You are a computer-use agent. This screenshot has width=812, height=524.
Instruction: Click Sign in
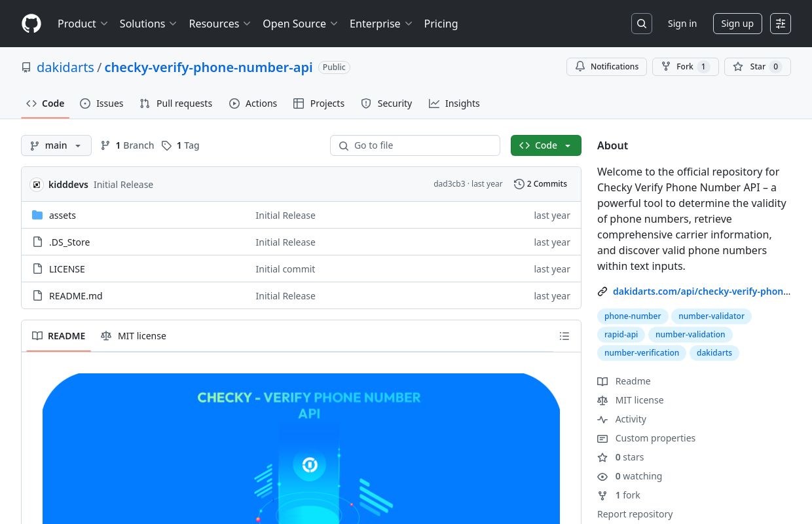pyautogui.click(x=682, y=24)
